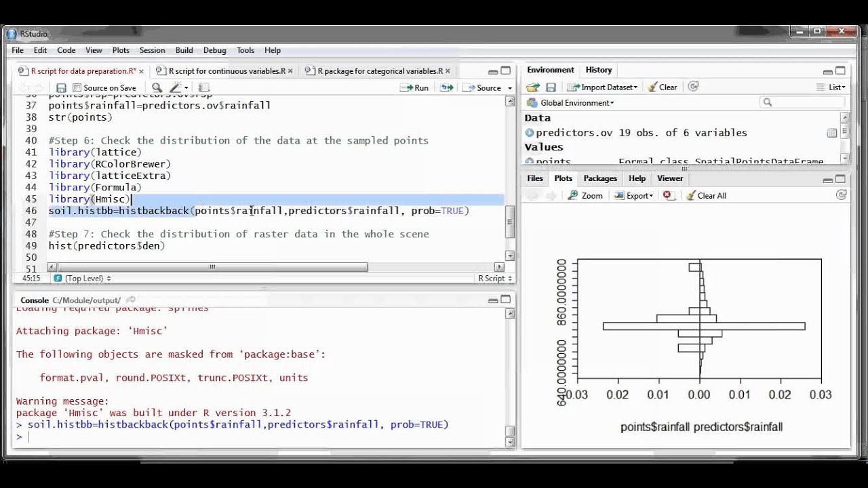Refresh the current plot
The width and height of the screenshot is (868, 488).
pos(841,195)
